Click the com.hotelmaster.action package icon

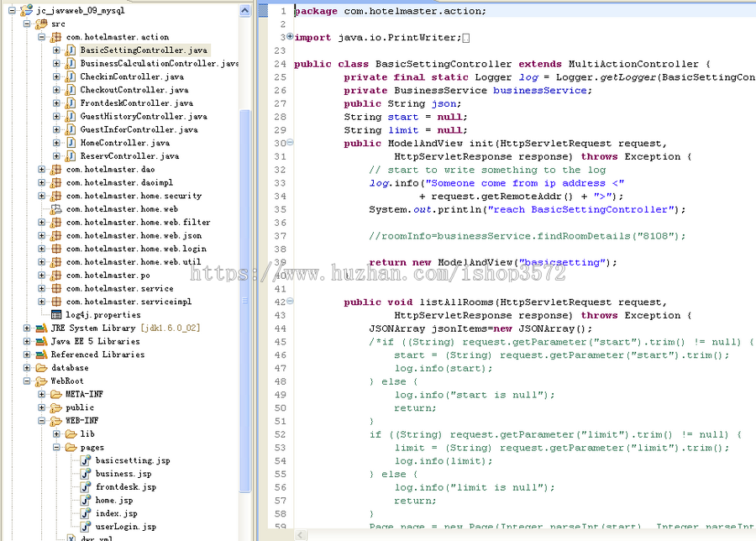tap(56, 37)
